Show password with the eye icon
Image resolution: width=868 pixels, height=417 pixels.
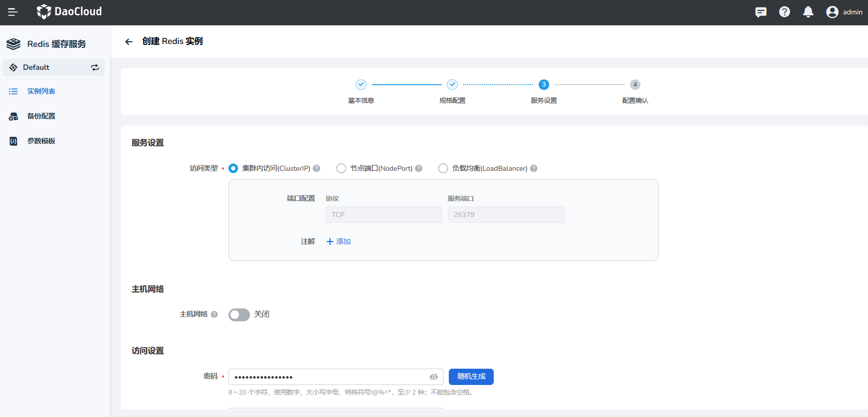[434, 377]
